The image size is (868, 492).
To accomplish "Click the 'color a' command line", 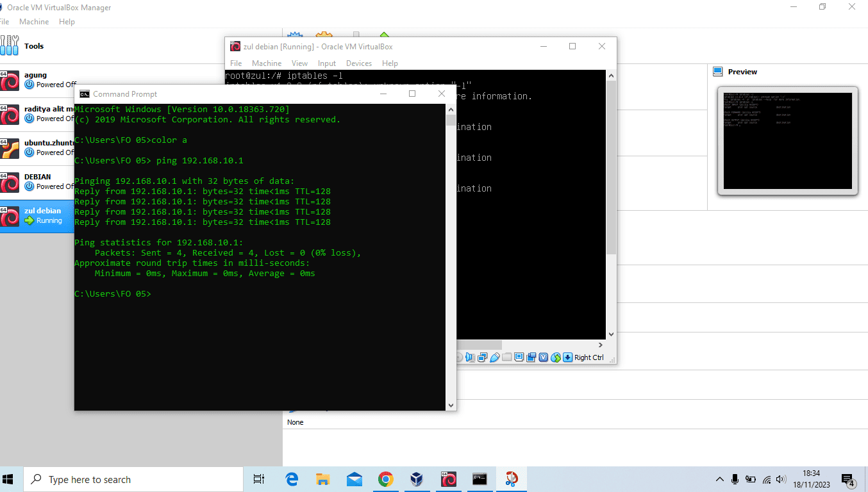I will click(x=131, y=140).
